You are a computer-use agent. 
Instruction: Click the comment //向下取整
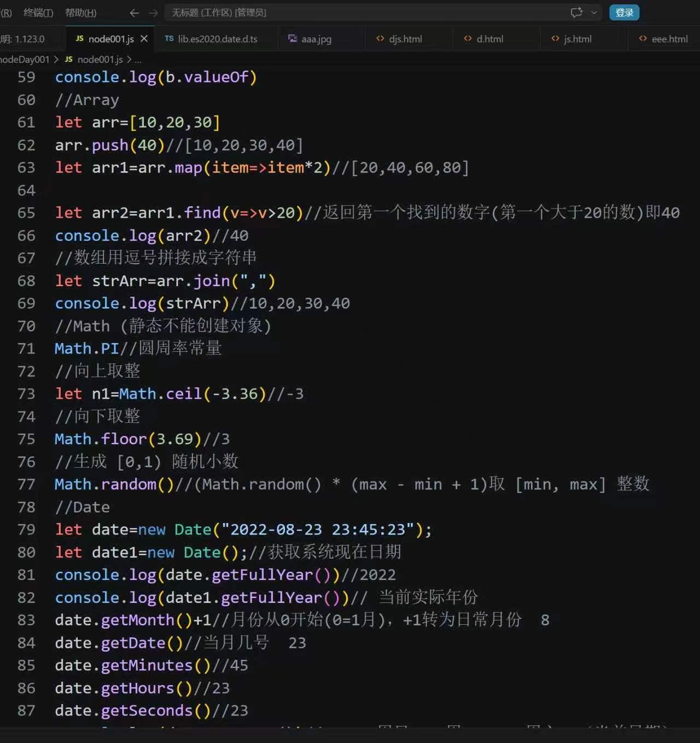(x=97, y=417)
